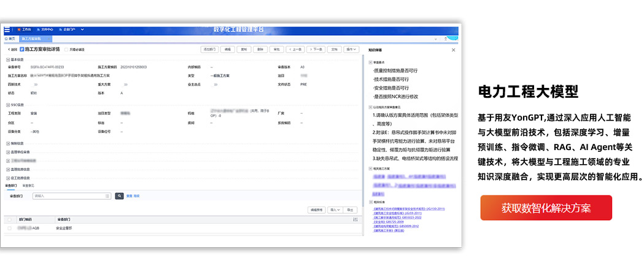The width and height of the screenshot is (644, 273).
Task: Click the 复制 button in the toolbar
Action: 244,49
